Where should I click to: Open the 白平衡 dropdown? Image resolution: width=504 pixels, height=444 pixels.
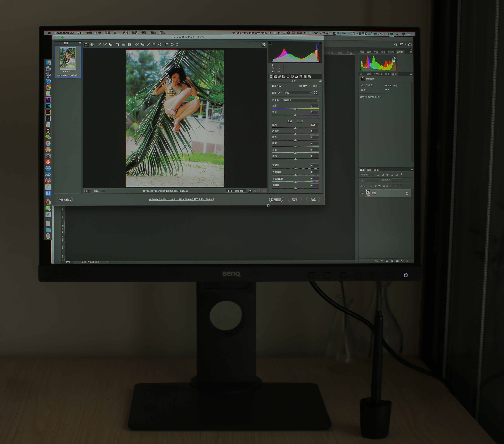point(300,100)
